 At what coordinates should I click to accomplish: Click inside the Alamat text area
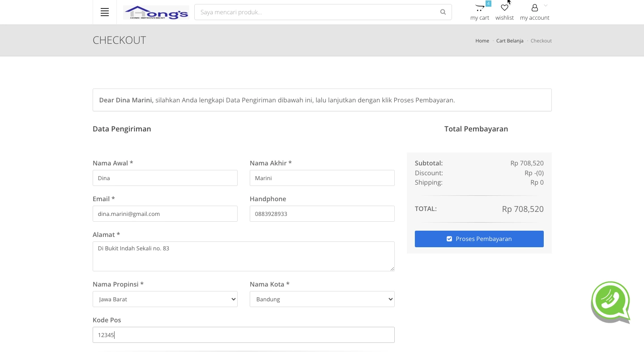pyautogui.click(x=243, y=256)
